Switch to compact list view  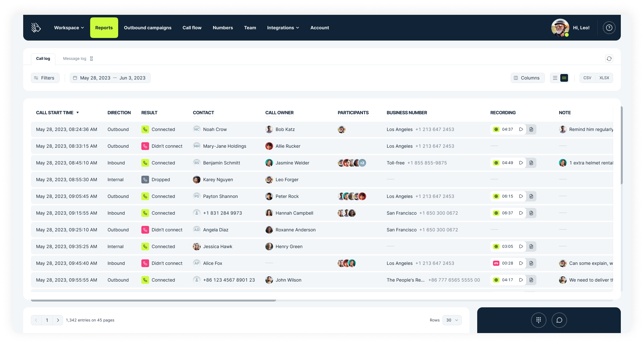point(555,78)
